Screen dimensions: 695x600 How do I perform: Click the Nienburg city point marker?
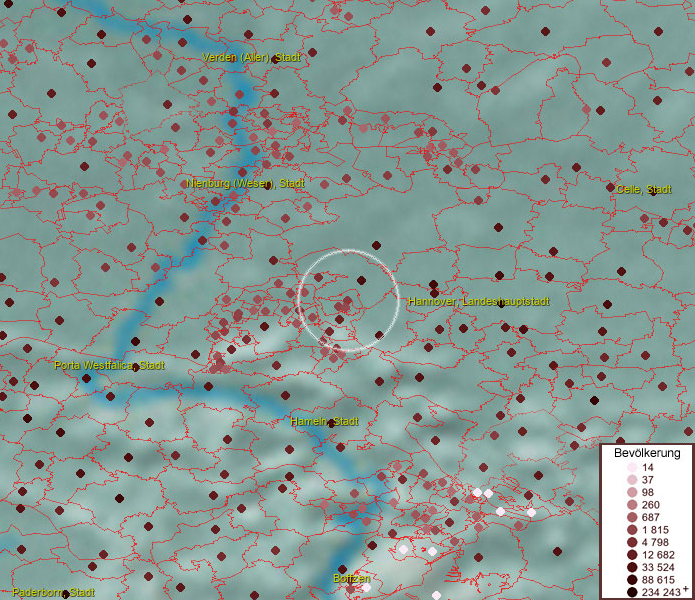(267, 186)
